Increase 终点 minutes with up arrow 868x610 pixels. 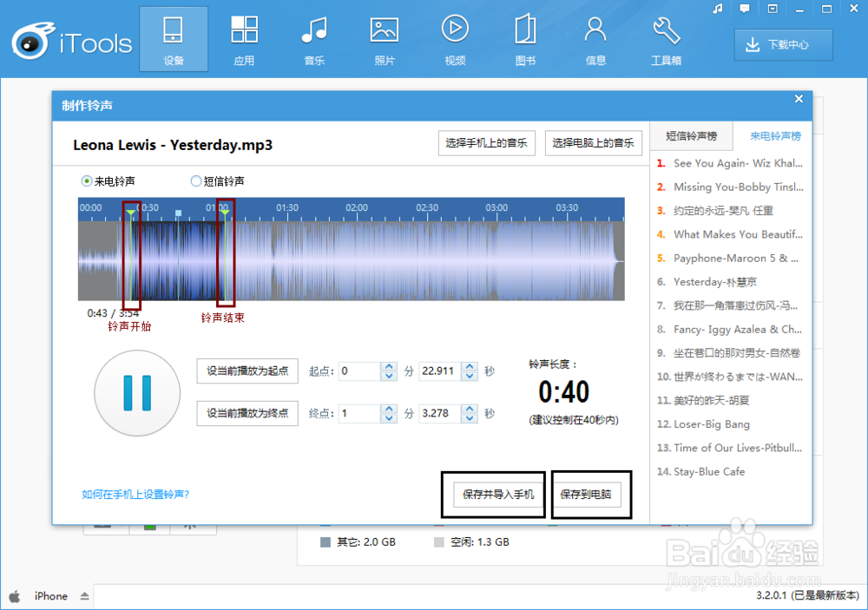(x=389, y=409)
